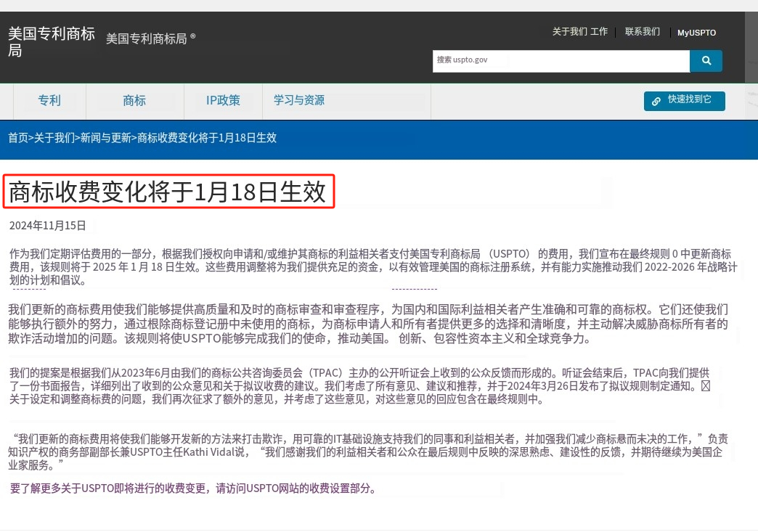Click the search magnifier icon
This screenshot has height=532, width=758.
(x=705, y=61)
